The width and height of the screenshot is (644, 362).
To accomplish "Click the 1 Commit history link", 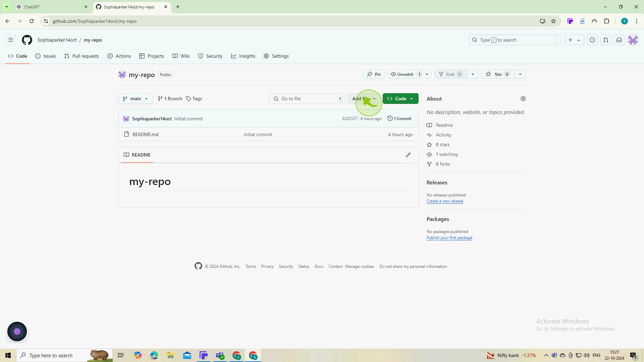I will pos(399,118).
